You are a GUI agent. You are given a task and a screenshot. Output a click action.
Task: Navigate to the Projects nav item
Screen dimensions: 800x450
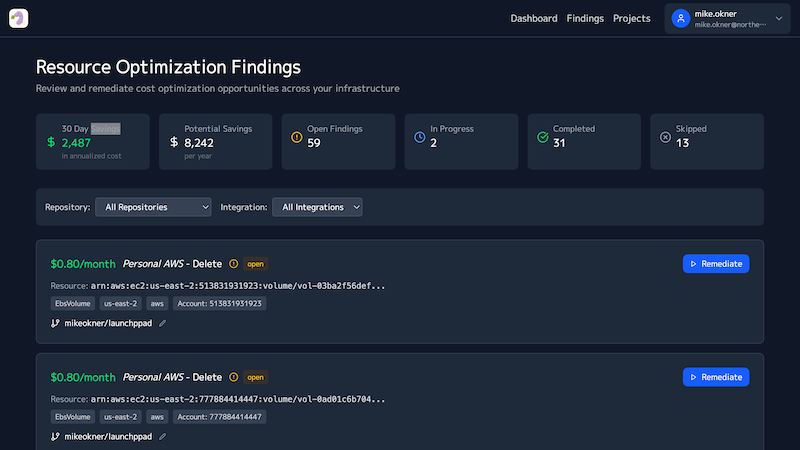click(x=631, y=18)
